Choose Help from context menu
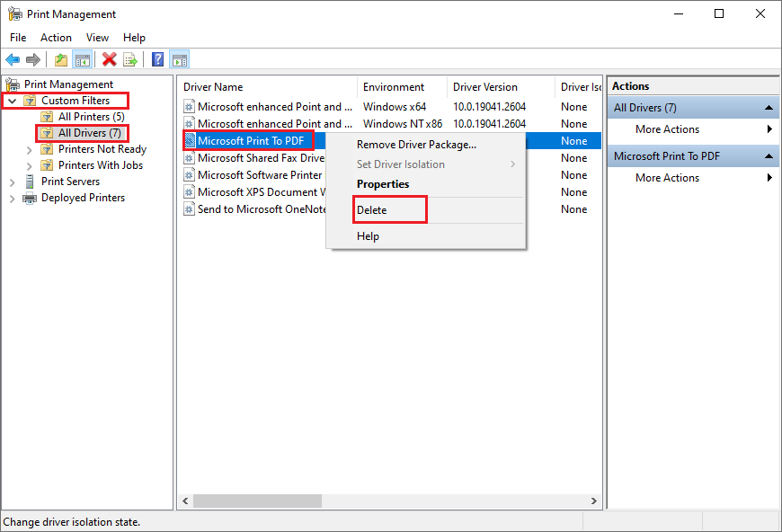782x532 pixels. tap(425, 236)
